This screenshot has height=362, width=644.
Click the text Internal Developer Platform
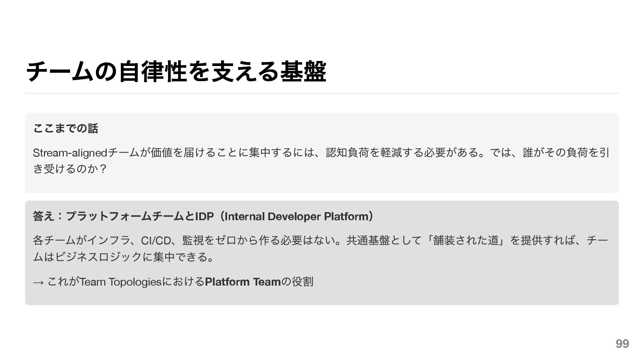click(x=296, y=217)
